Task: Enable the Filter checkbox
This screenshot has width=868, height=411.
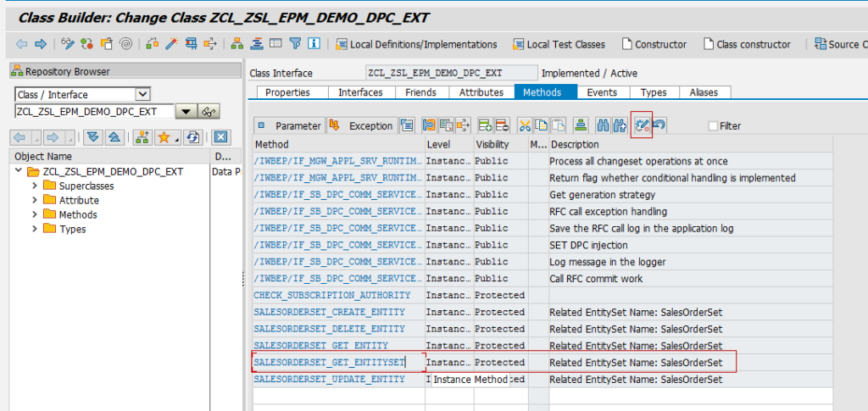Action: (713, 126)
